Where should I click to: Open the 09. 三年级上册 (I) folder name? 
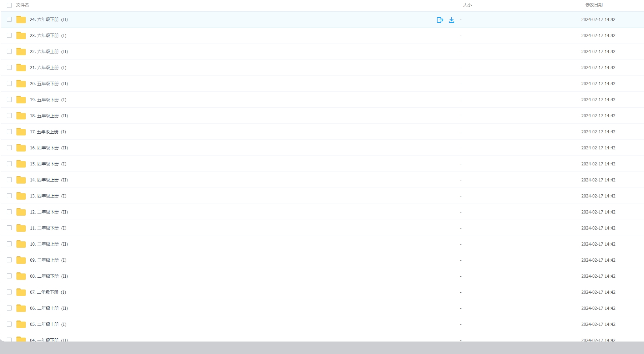[x=48, y=260]
